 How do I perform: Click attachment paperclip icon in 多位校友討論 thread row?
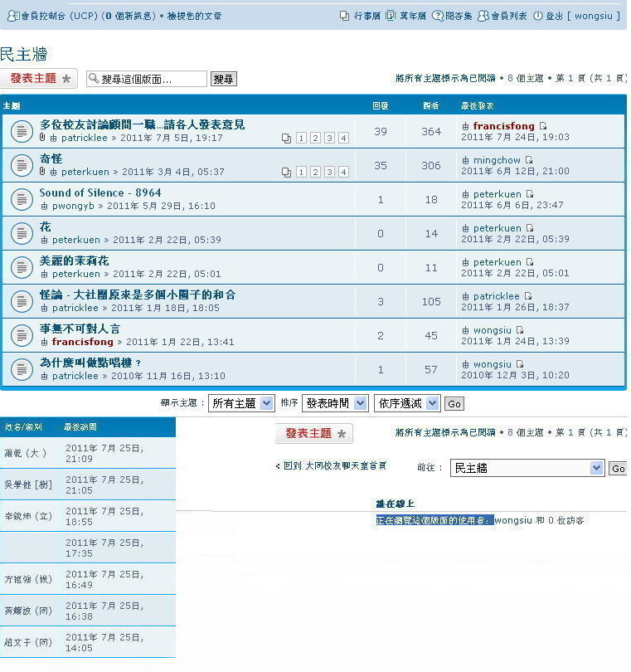tap(42, 138)
